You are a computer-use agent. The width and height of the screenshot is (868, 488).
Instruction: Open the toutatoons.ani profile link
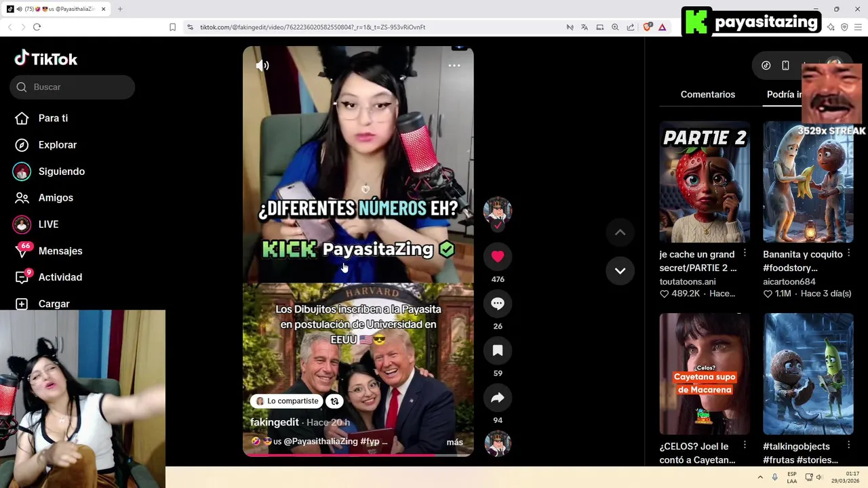pos(687,281)
